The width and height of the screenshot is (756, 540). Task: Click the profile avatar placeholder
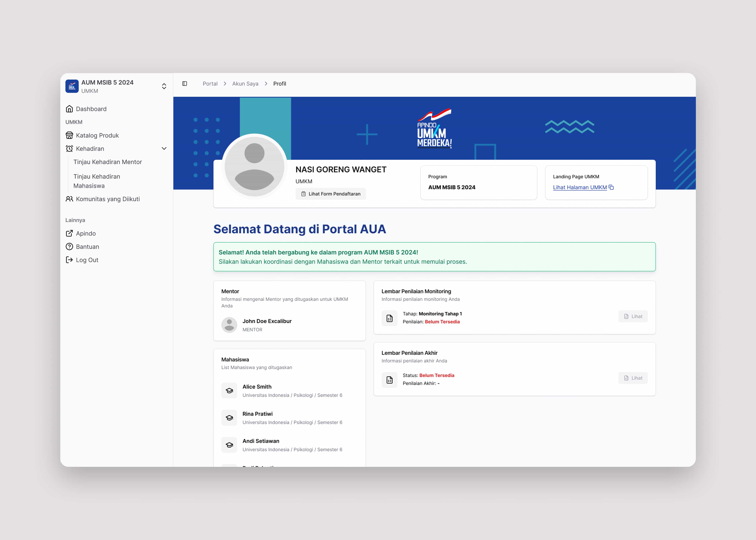(254, 167)
